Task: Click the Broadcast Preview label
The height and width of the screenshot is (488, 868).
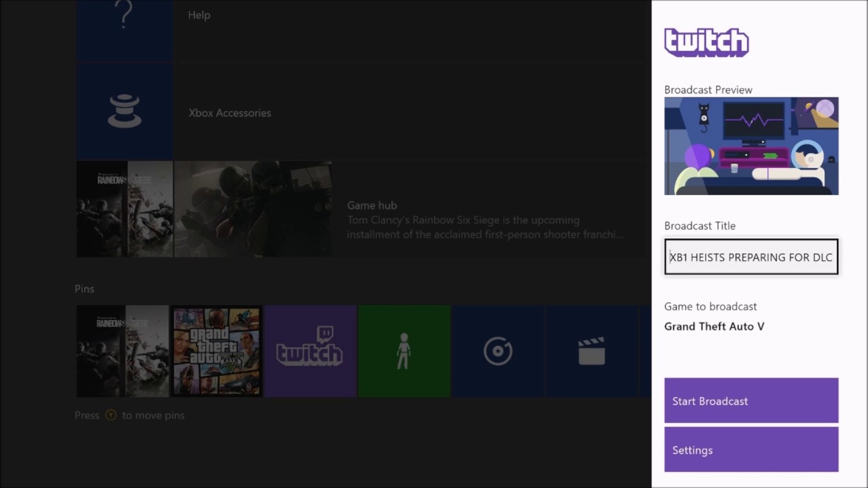Action: click(x=709, y=89)
